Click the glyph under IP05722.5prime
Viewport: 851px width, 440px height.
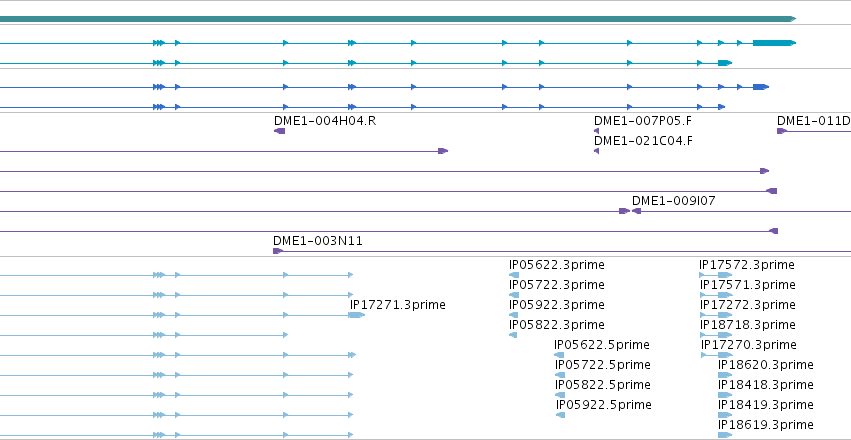click(x=560, y=375)
